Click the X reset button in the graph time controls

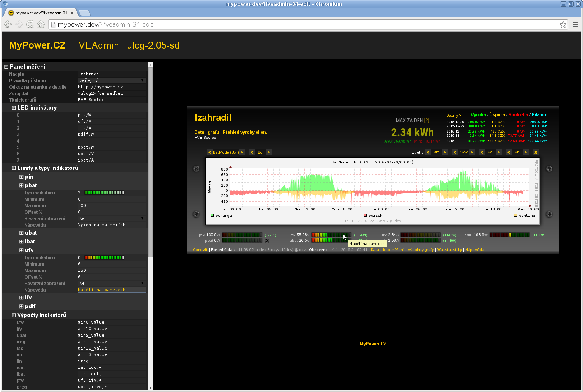point(536,152)
